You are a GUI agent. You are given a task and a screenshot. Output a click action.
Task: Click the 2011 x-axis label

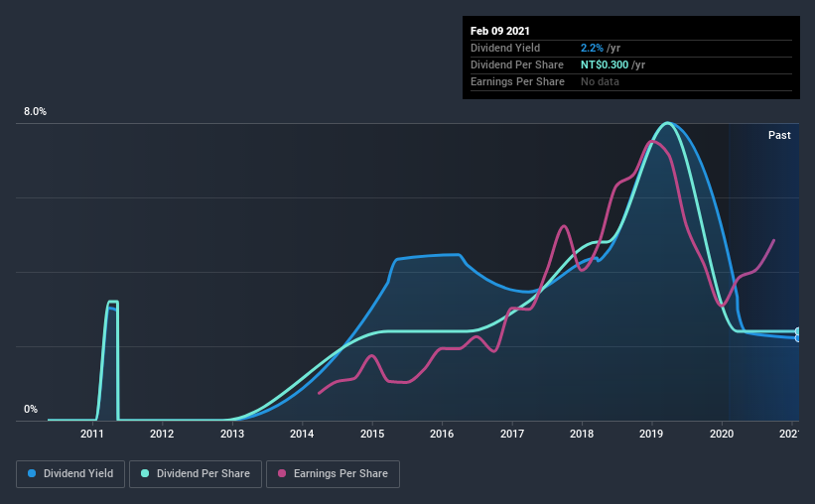point(92,434)
